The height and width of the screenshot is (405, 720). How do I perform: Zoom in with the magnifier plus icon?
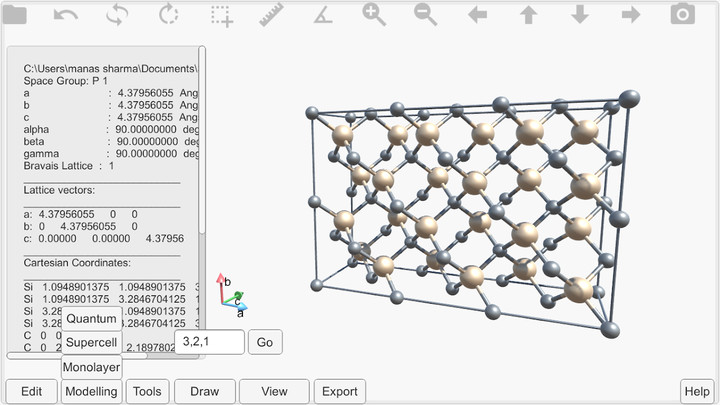click(x=374, y=15)
